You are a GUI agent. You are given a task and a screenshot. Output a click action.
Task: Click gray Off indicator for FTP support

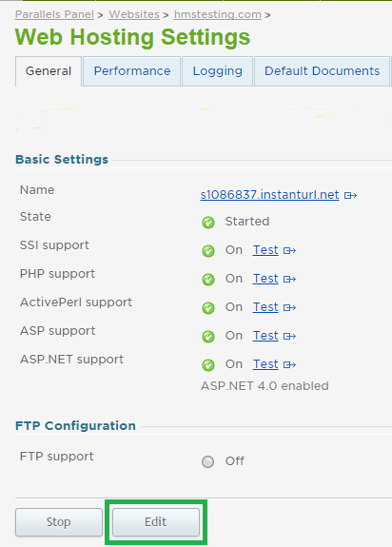(x=207, y=462)
